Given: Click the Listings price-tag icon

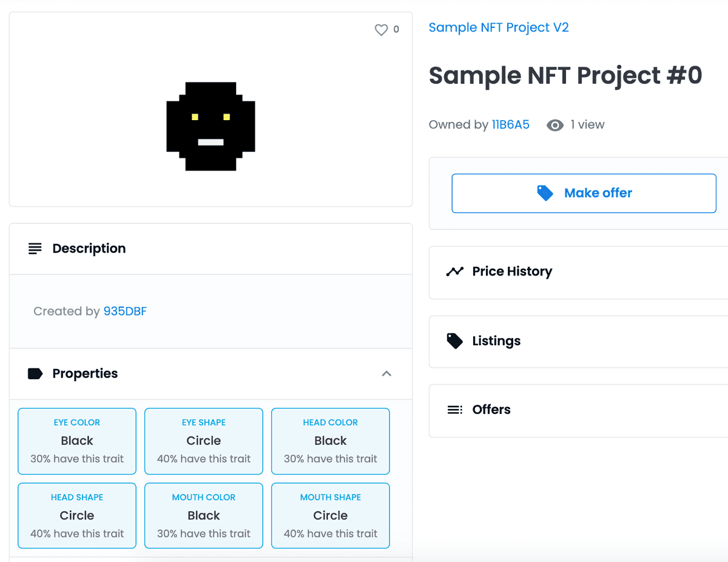Looking at the screenshot, I should pyautogui.click(x=456, y=340).
